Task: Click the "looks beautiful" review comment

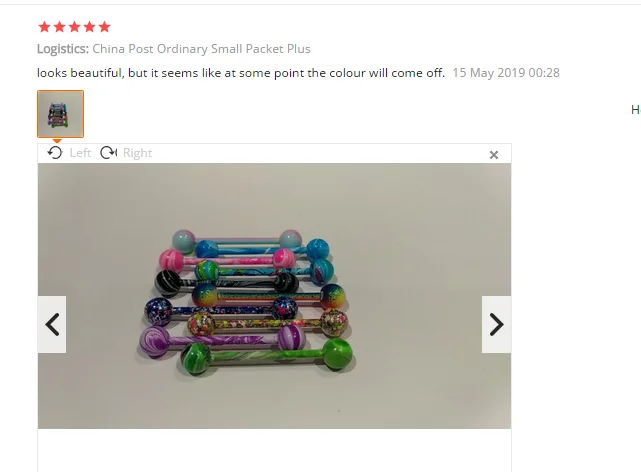Action: pos(241,73)
